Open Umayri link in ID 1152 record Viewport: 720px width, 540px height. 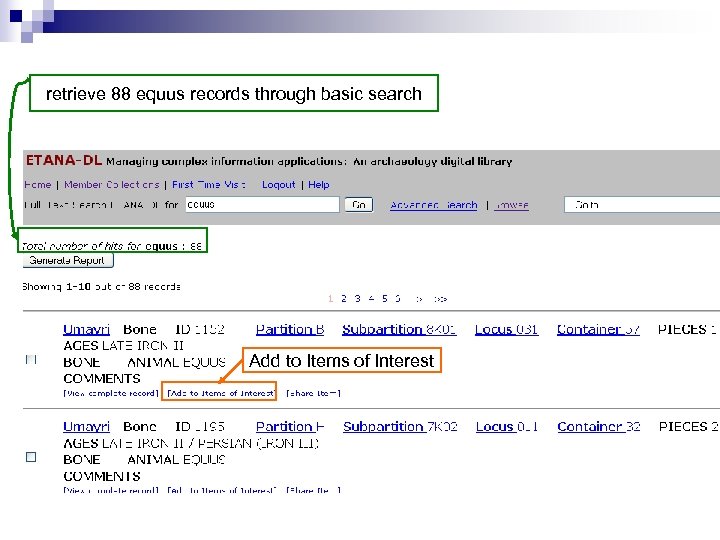86,329
